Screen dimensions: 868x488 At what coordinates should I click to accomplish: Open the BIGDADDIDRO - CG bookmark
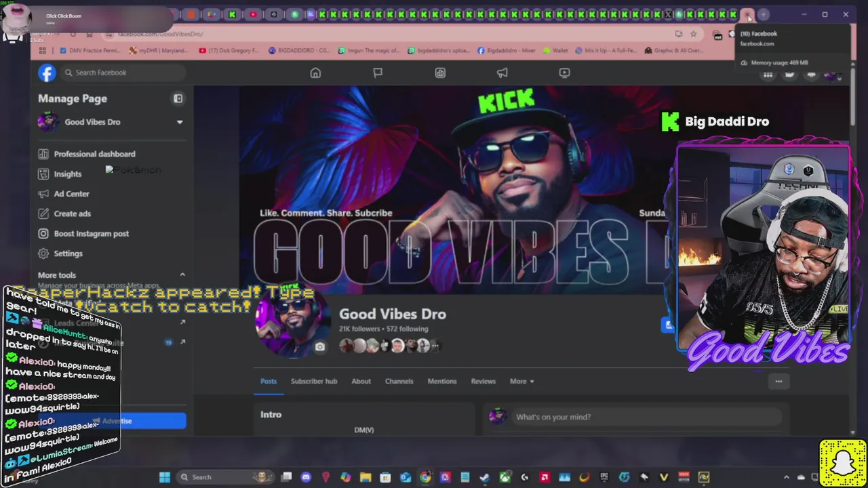(299, 50)
